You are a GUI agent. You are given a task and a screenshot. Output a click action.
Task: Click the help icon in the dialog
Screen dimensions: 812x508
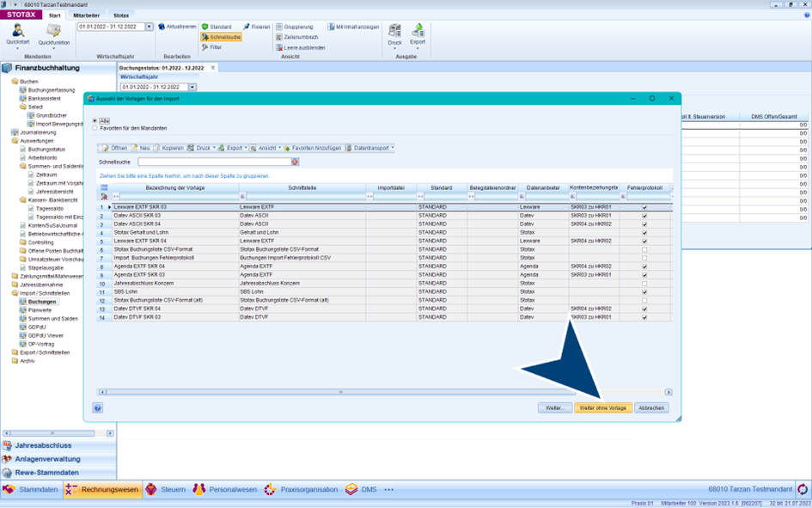pos(98,407)
